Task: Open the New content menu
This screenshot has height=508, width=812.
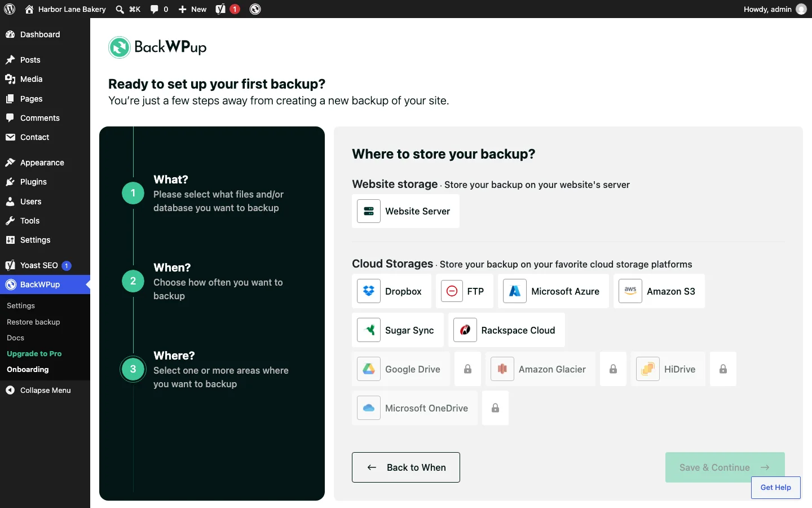Action: (192, 9)
